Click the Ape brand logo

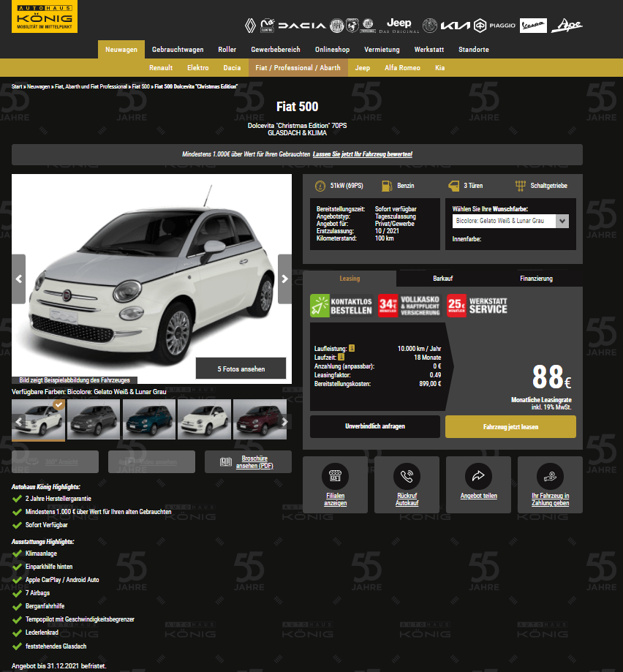(567, 26)
